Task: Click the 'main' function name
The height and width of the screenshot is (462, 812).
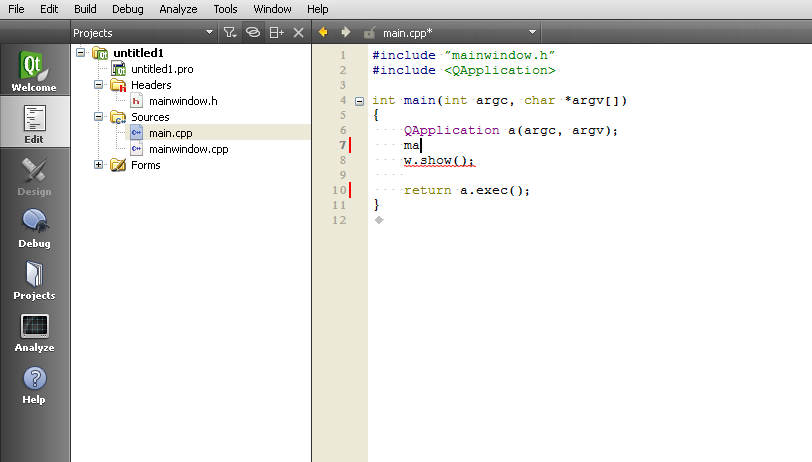Action: point(419,100)
